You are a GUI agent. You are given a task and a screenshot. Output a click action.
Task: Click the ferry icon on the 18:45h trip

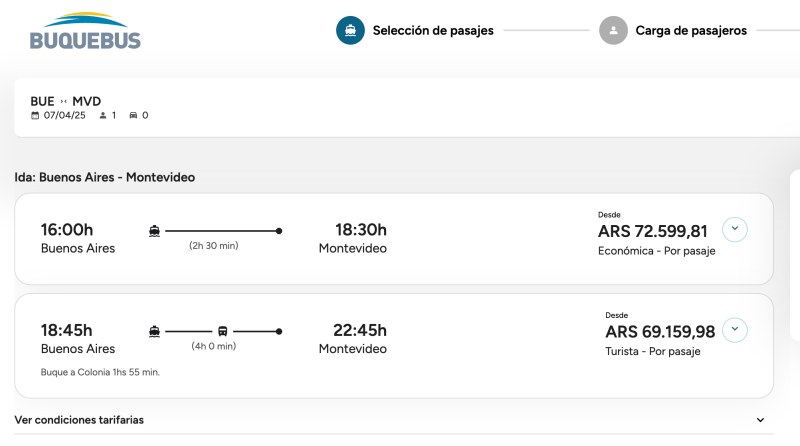click(154, 330)
